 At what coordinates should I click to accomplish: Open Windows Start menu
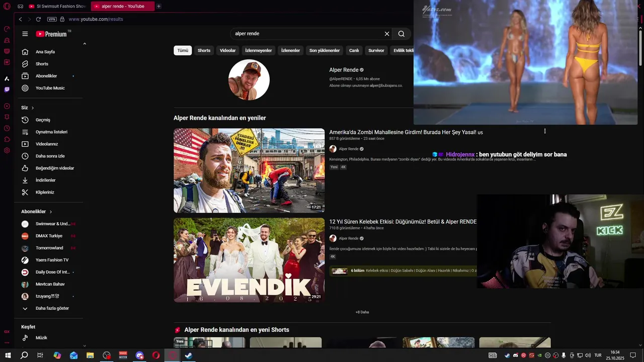click(8, 355)
